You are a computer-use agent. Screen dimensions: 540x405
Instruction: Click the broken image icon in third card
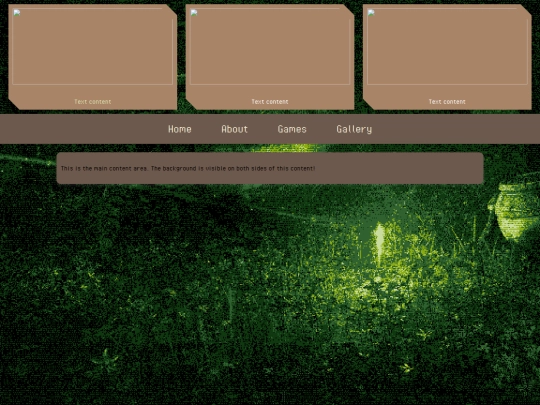pos(371,13)
